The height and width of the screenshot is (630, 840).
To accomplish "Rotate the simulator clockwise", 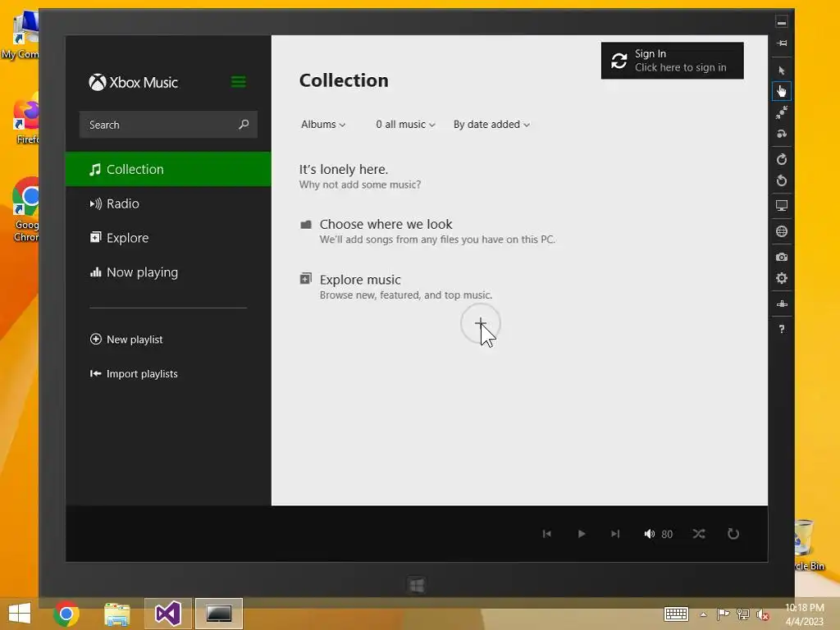I will tap(782, 159).
